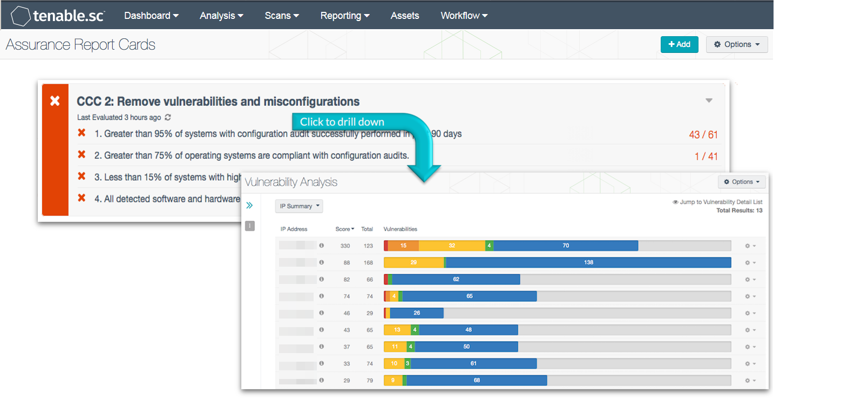Click the failed X icon for policy 4
868x420 pixels.
[82, 198]
